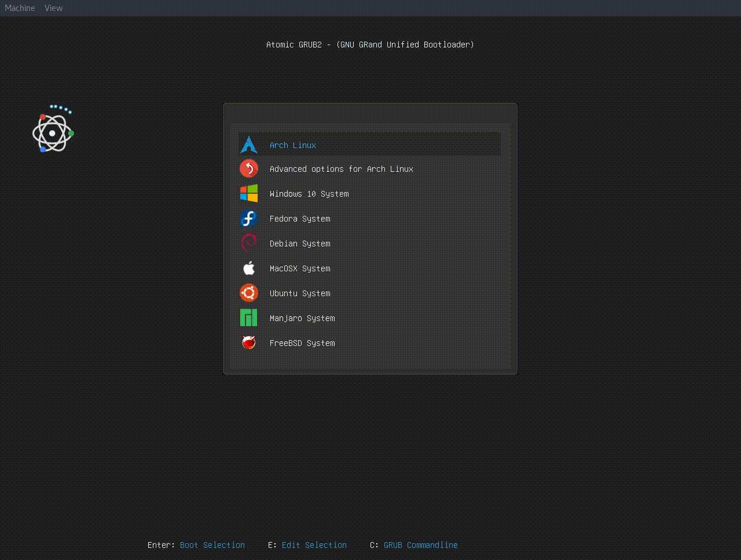Screen dimensions: 741x560
Task: Click the Advanced options orange arrow icon
Action: pos(248,168)
